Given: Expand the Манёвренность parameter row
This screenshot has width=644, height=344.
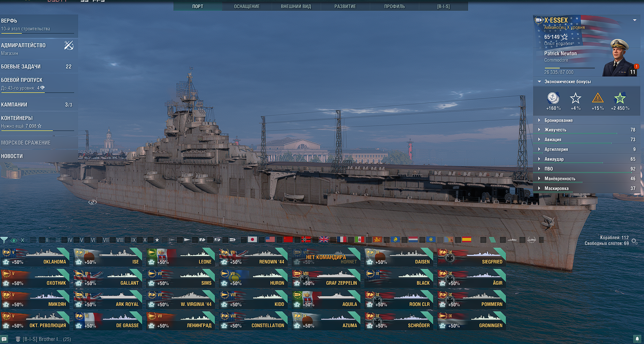Looking at the screenshot, I should tap(586, 179).
